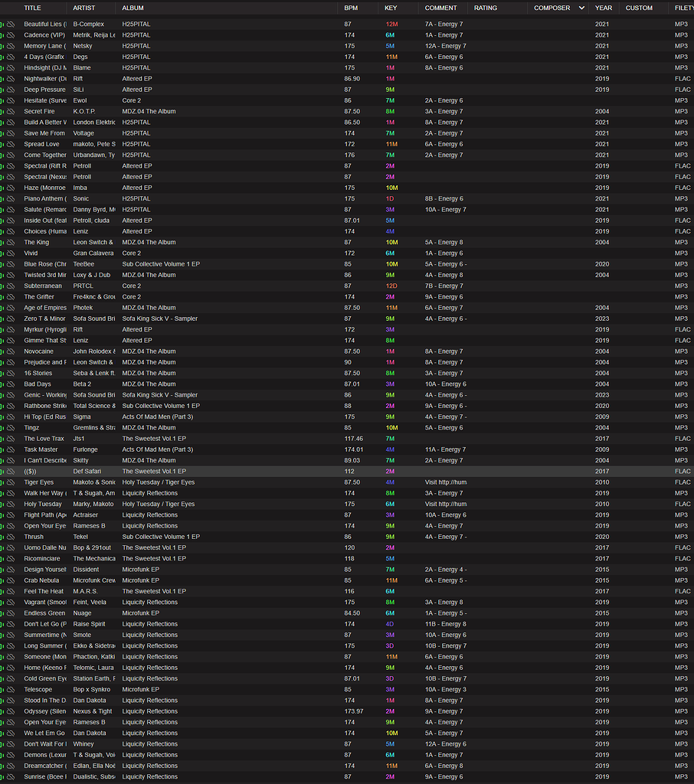Click the cloud icon beside "Tiger Eyes"

pyautogui.click(x=11, y=482)
